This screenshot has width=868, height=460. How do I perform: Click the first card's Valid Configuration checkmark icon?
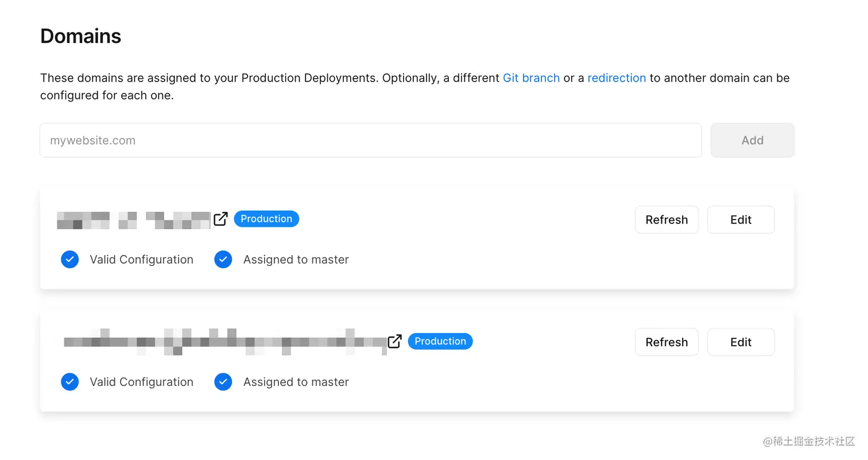pos(70,260)
